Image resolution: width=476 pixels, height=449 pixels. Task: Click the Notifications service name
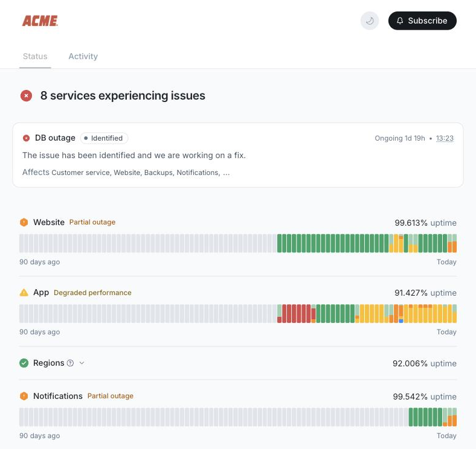coord(57,396)
